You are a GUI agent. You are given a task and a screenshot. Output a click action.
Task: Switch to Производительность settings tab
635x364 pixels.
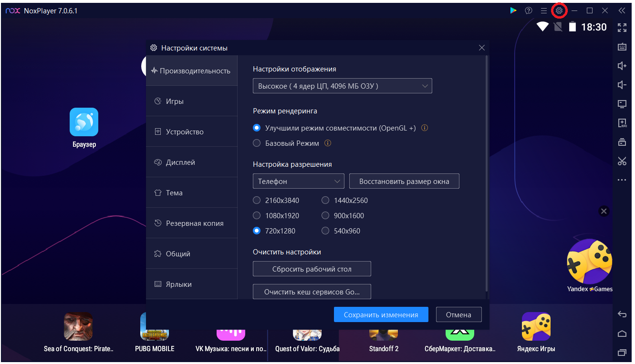192,71
